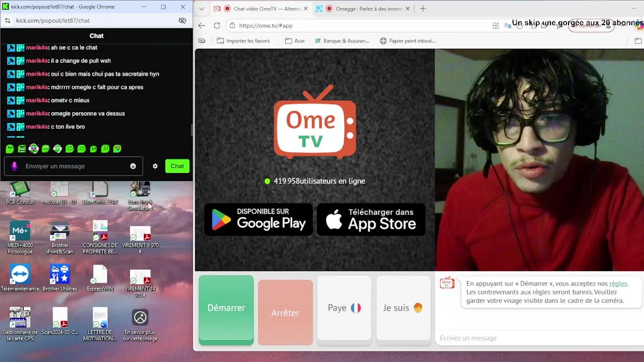Open the Acer bookmarks folder

point(295,41)
